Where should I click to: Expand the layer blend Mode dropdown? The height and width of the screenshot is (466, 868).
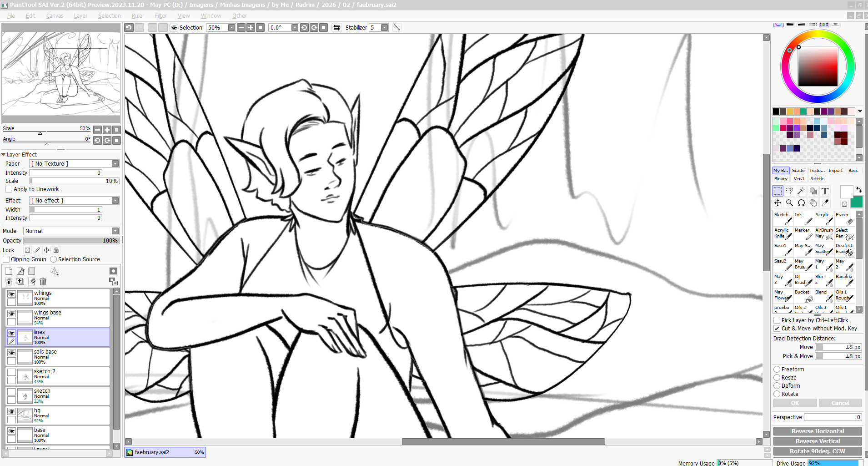click(115, 231)
